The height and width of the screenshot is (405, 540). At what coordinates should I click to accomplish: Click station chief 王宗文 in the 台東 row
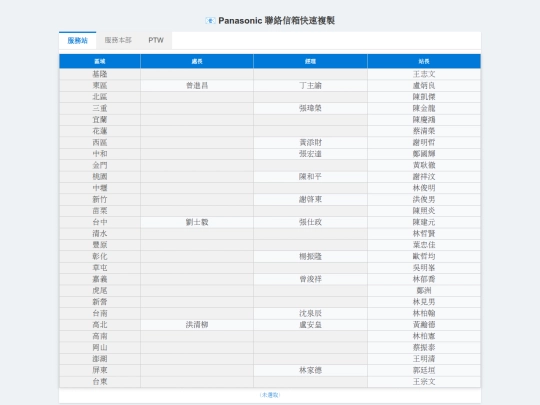[x=424, y=382]
